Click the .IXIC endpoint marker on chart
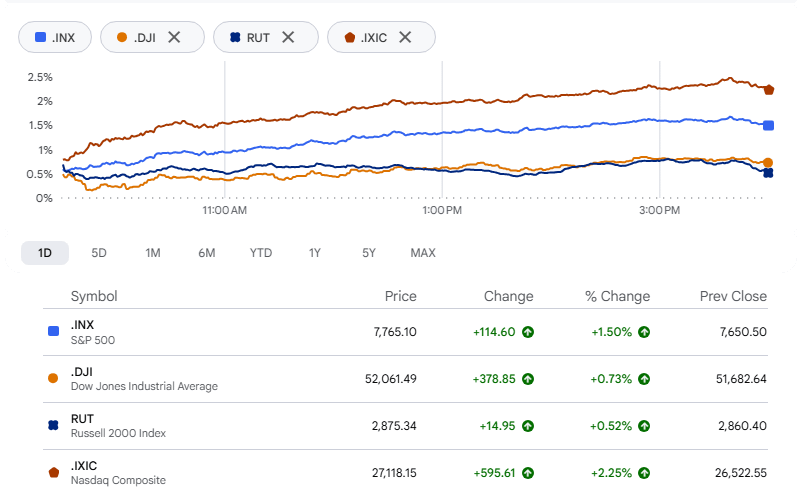802x504 pixels. click(768, 90)
